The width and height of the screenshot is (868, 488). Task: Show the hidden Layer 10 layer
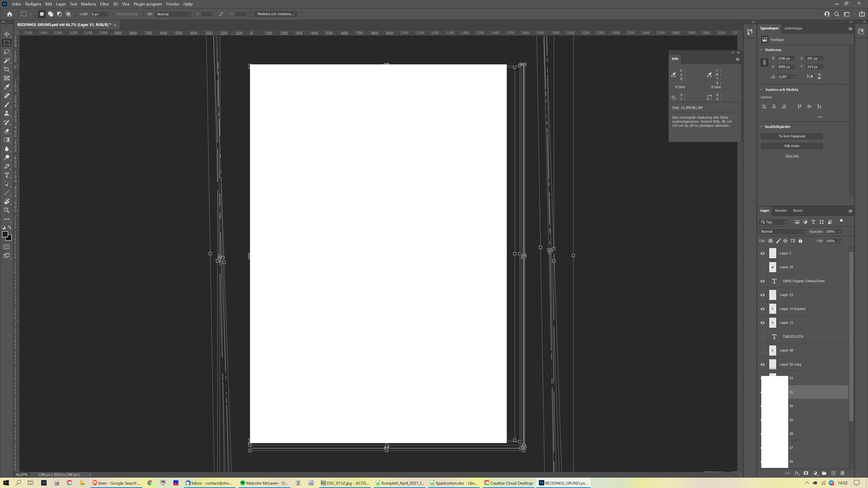coord(762,267)
